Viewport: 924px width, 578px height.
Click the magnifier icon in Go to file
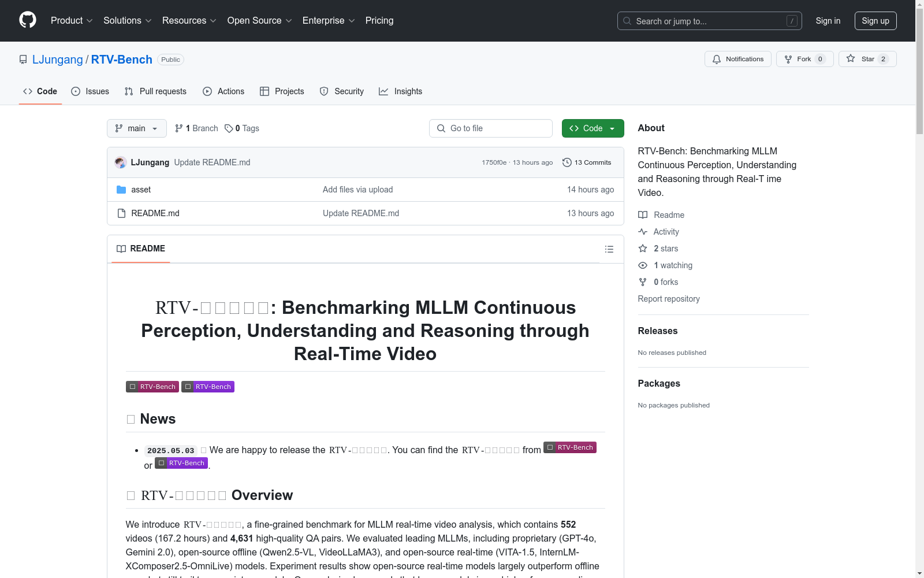tap(441, 128)
